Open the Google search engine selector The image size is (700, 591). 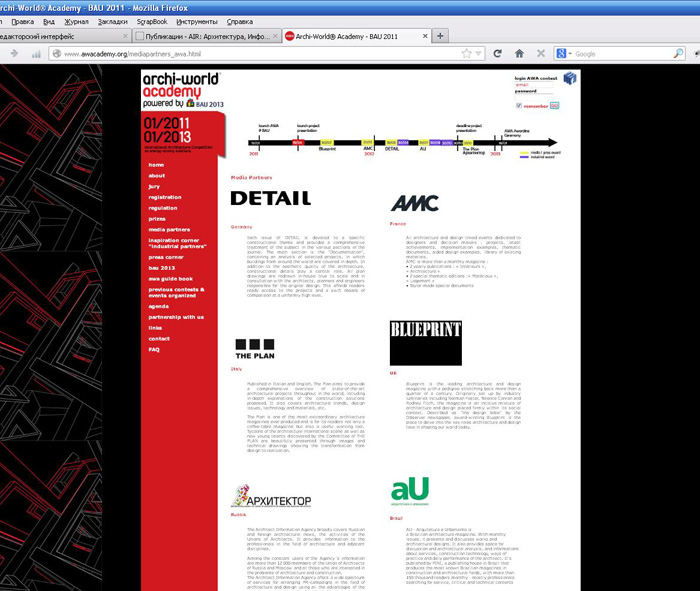coord(564,54)
